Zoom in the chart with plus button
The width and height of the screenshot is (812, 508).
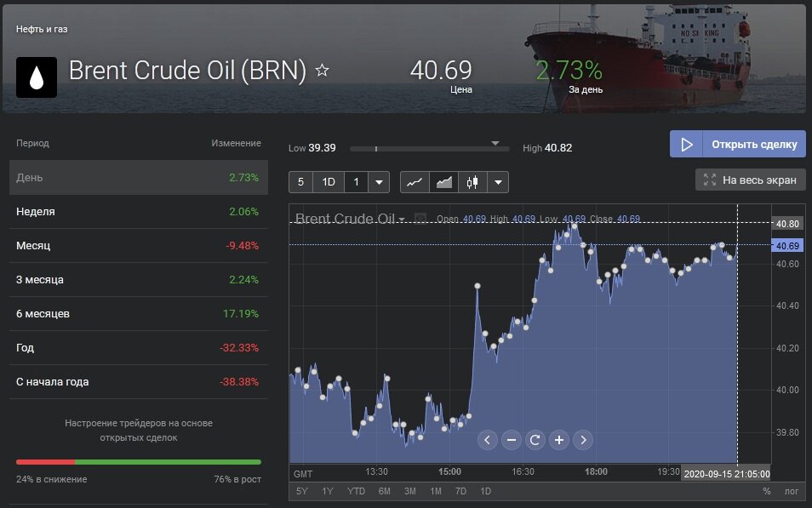click(558, 440)
